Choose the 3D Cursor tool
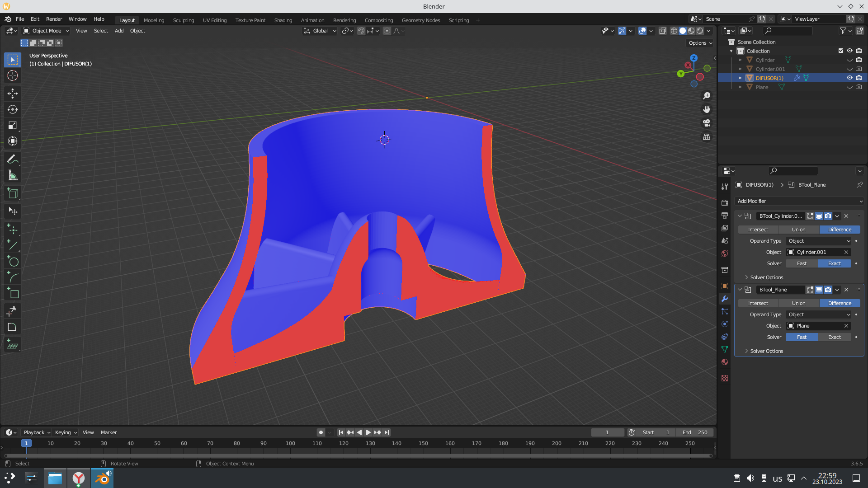Viewport: 868px width, 488px height. point(13,75)
